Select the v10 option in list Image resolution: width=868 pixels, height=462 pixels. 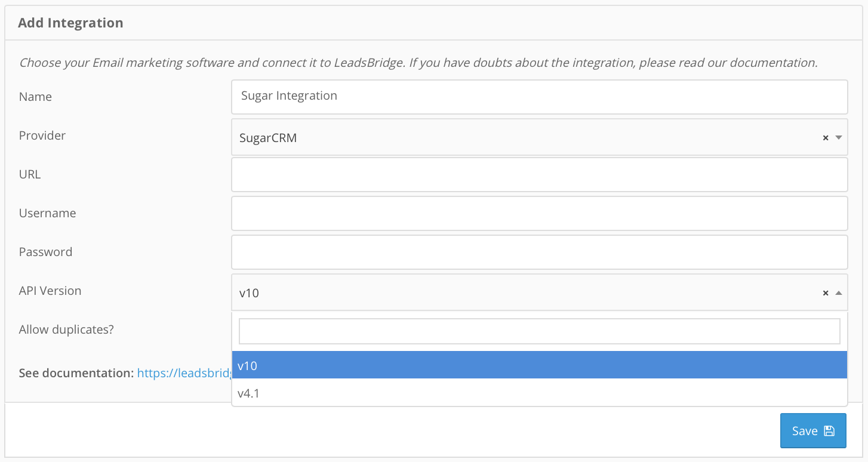[540, 365]
